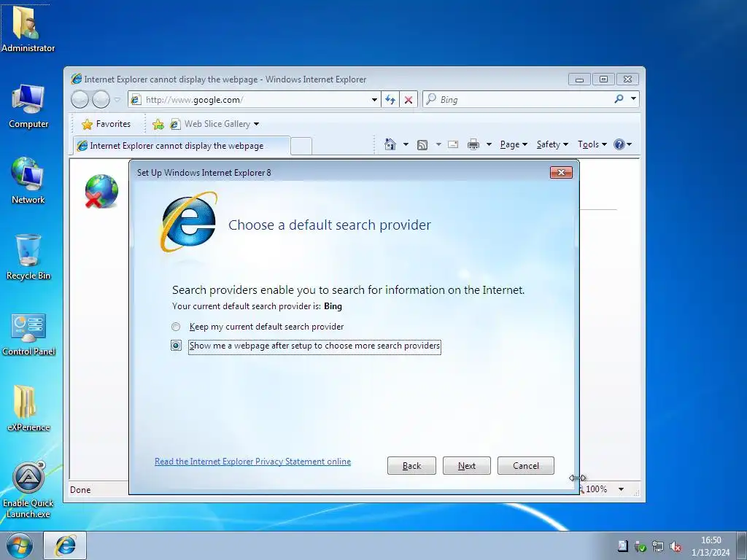Viewport: 747px width, 560px height.
Task: Open the Print dropdown arrow
Action: (489, 144)
